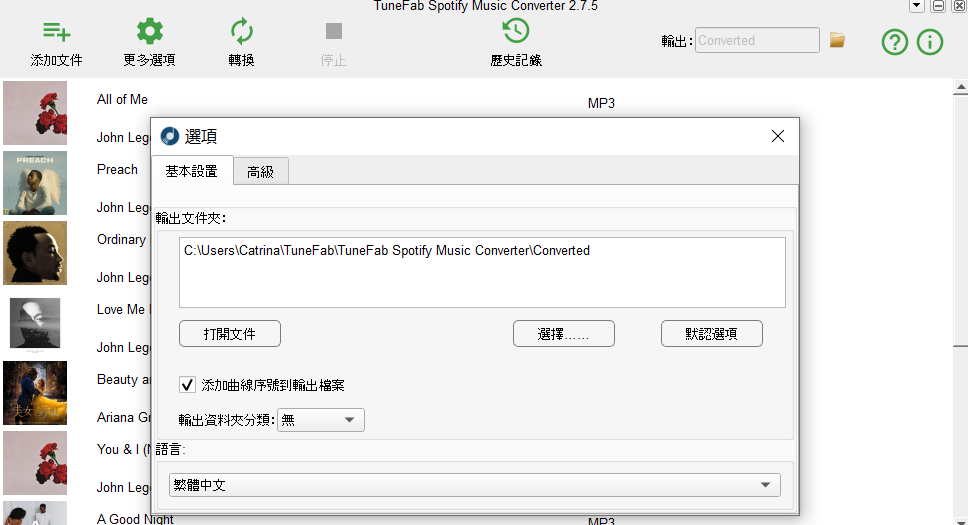Image resolution: width=968 pixels, height=525 pixels.
Task: Click the 默認選項 button
Action: coord(712,334)
